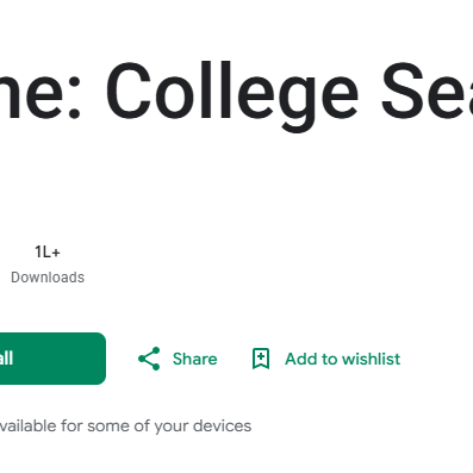473x473 pixels.
Task: Click the text about availability for your devices
Action: coord(125,426)
